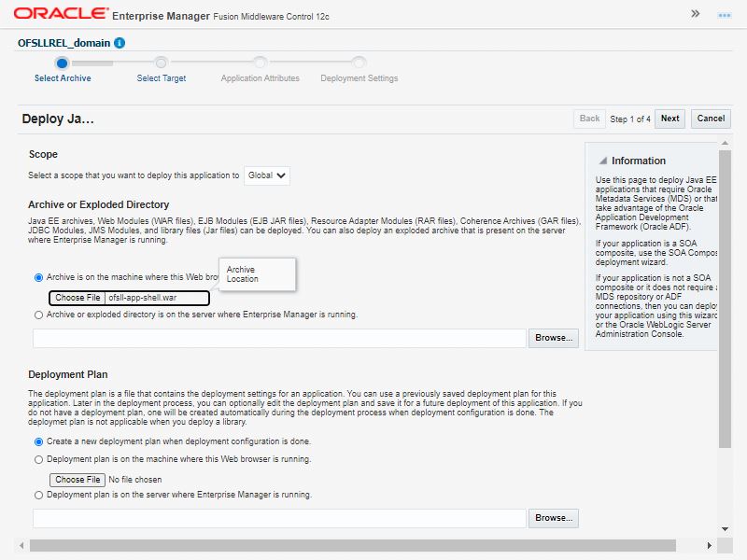Go to the Select Target step label
Screen dimensions: 747x560
[x=161, y=78]
